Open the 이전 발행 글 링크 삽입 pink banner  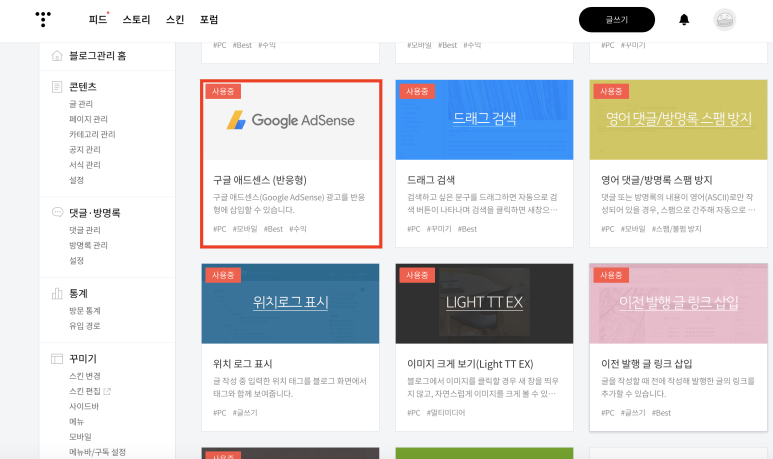click(x=678, y=304)
